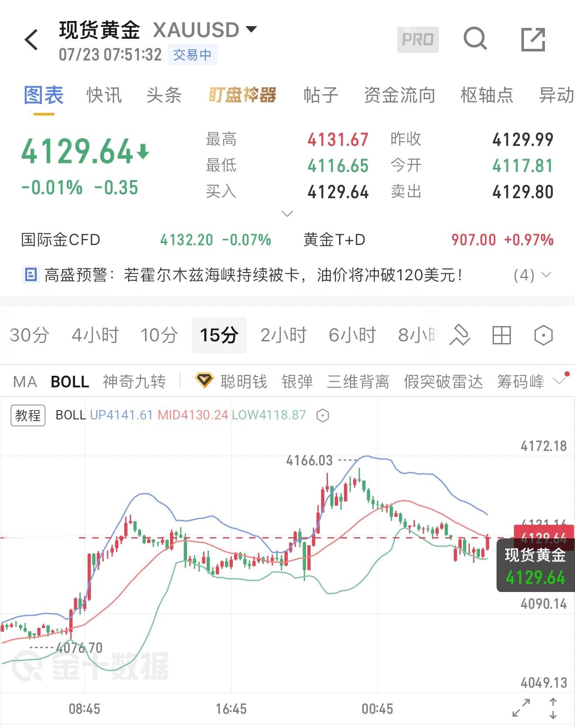Tap the 最低 value 4116.65

click(x=338, y=166)
